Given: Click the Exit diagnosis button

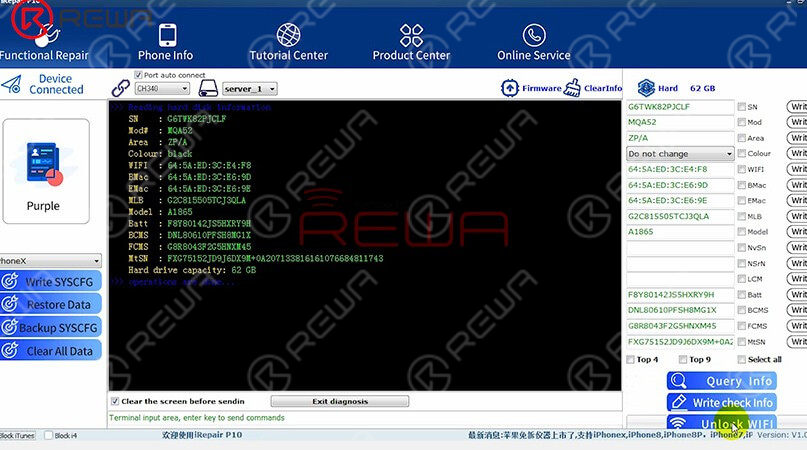Looking at the screenshot, I should click(340, 401).
